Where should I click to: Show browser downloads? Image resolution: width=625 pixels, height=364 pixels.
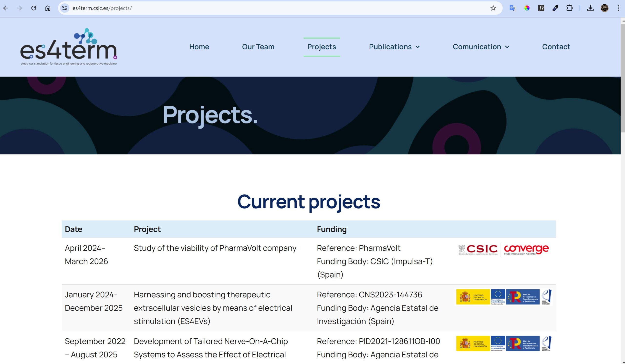[591, 8]
